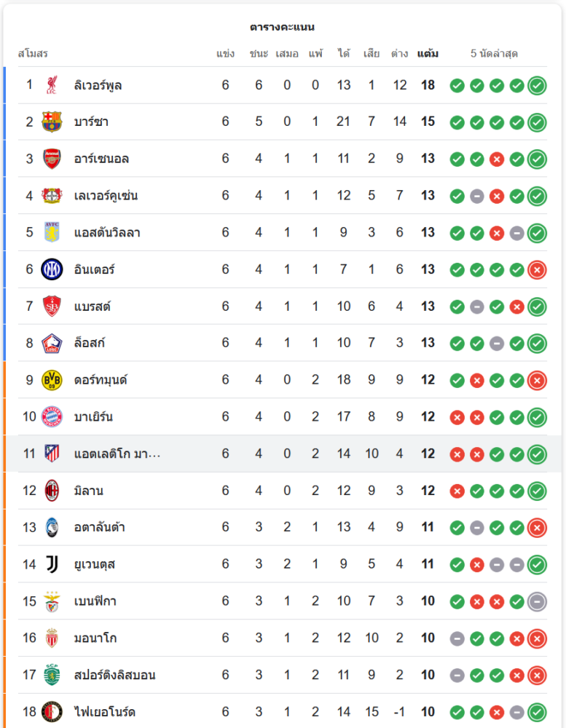Click the Dortmund BVB crest
566x728 pixels.
(x=52, y=380)
